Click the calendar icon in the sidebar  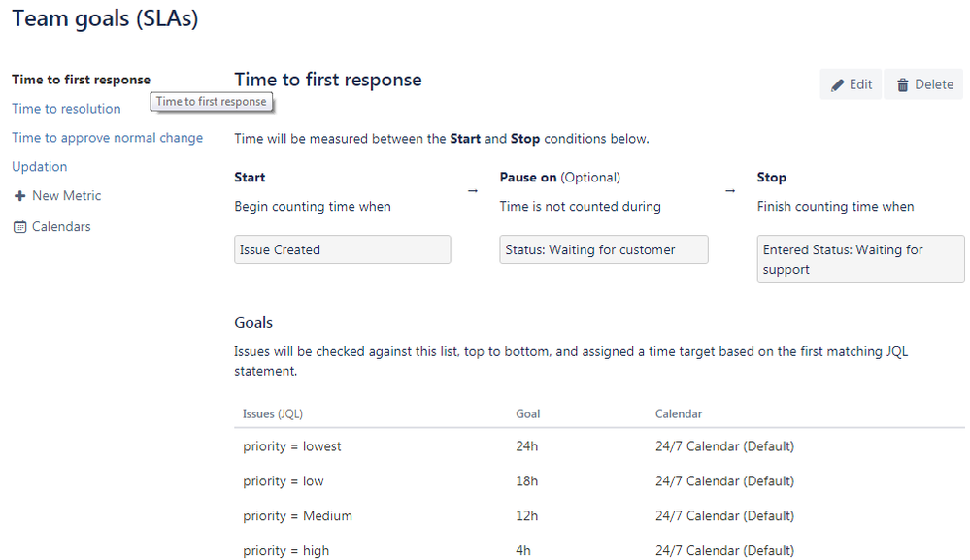point(19,227)
